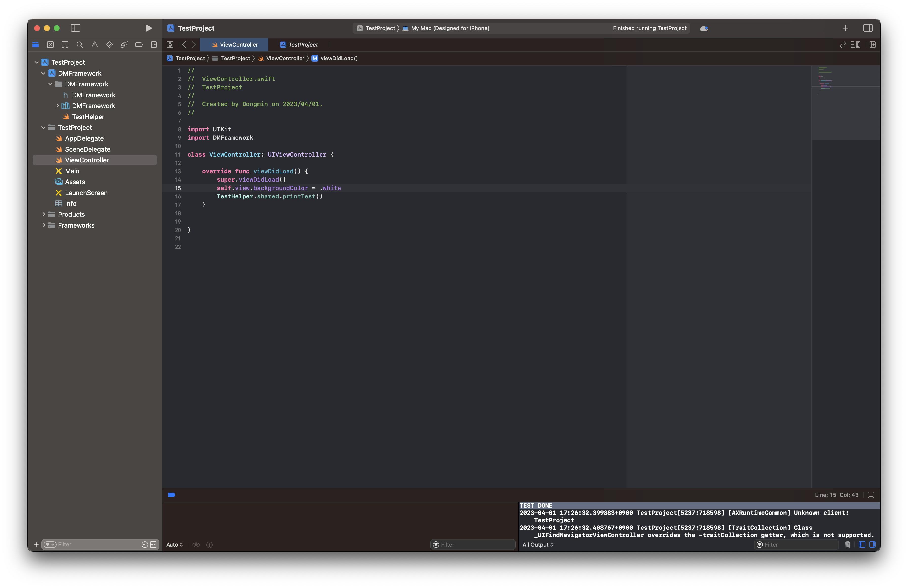
Task: Click the My Mac destination selector
Action: 450,28
